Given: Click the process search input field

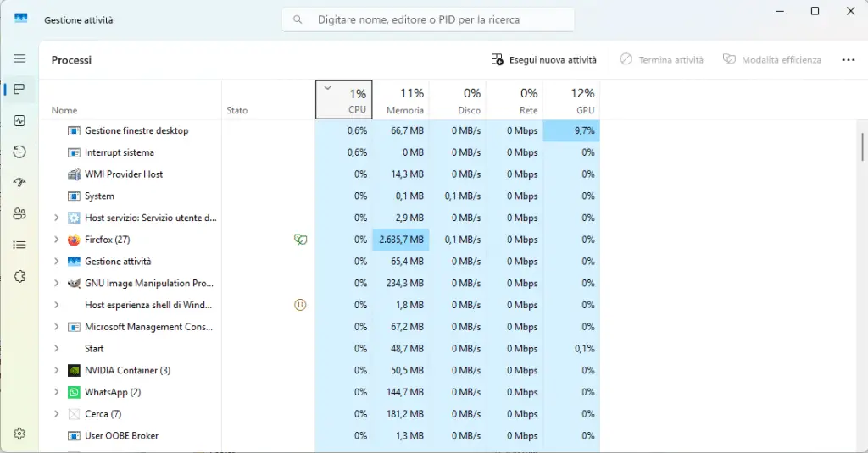Looking at the screenshot, I should pos(428,19).
